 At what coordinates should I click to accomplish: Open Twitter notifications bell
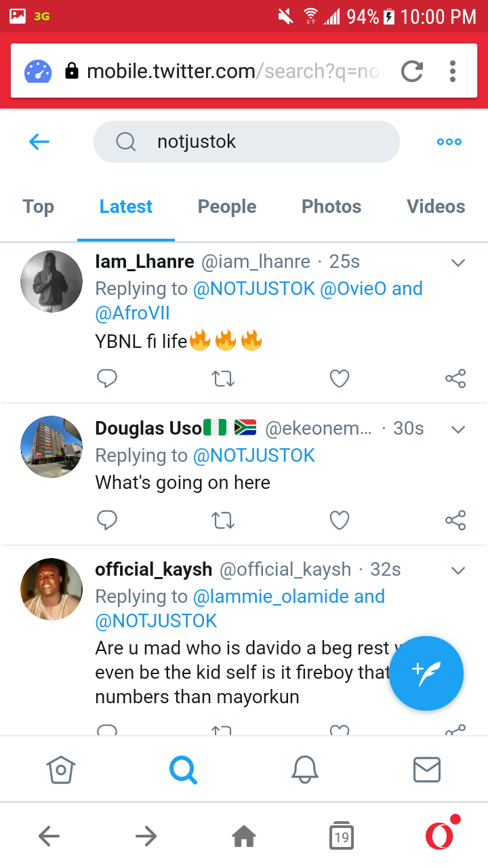point(305,770)
